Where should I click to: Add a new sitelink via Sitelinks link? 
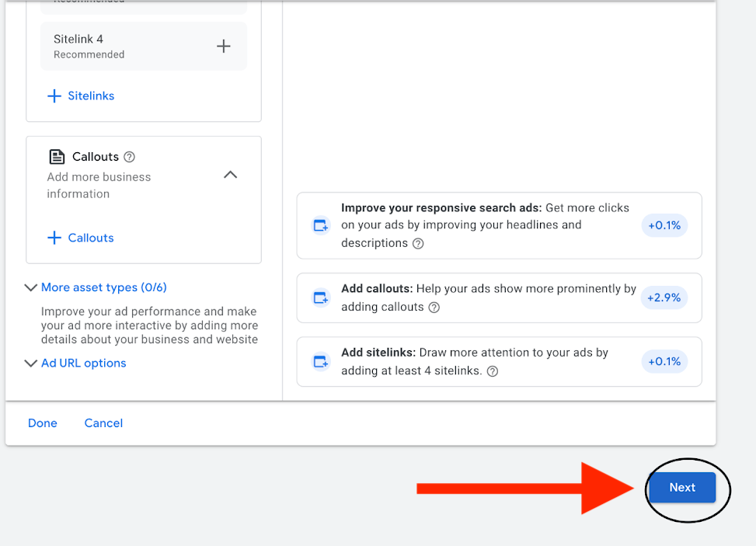click(x=81, y=96)
